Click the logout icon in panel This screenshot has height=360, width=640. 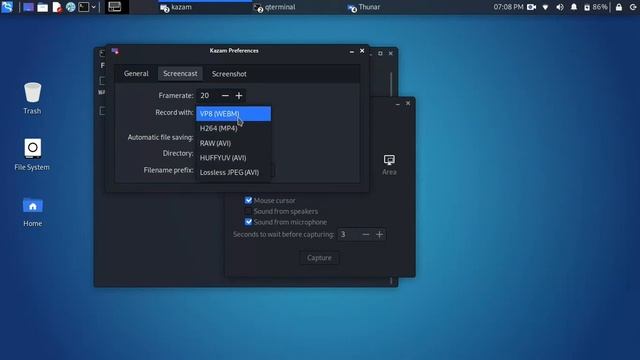633,7
